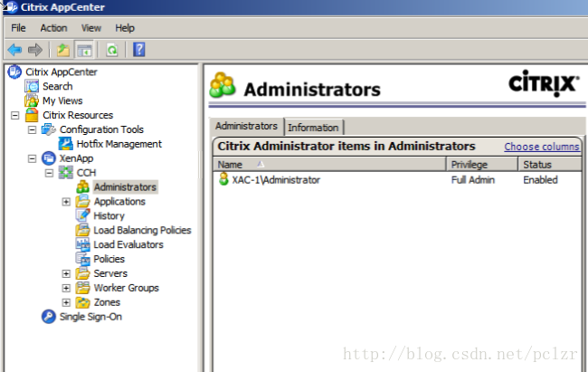
Task: Click the CCH farm icon
Action: tap(66, 173)
